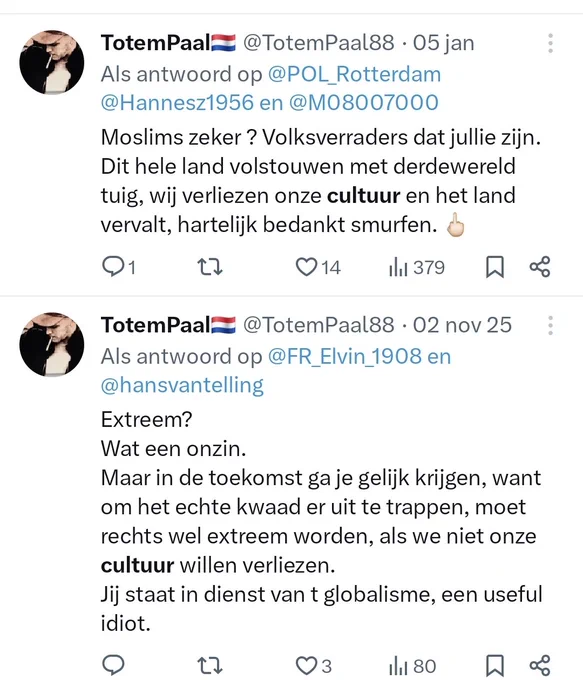583x680 pixels.
Task: Open the @POL_Rotterdam mention link
Action: pyautogui.click(x=354, y=74)
